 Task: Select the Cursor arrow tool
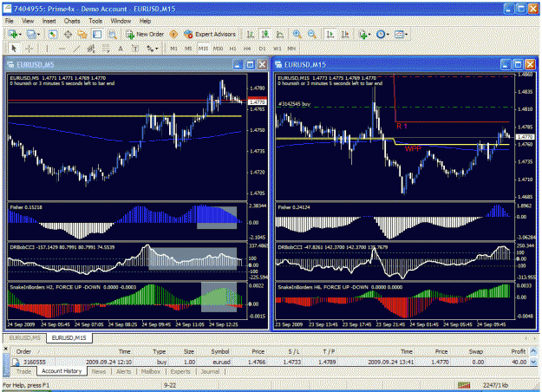click(x=14, y=49)
